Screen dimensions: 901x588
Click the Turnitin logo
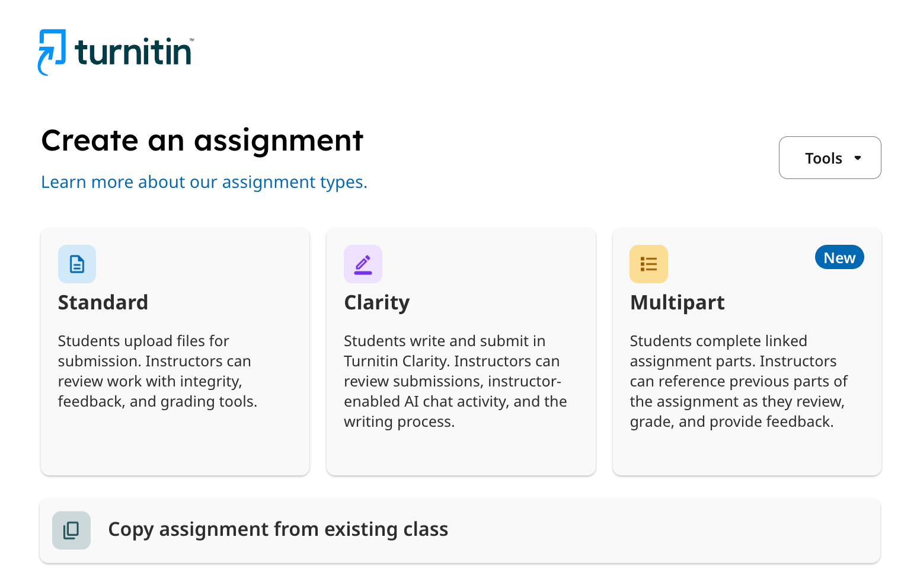[x=116, y=52]
